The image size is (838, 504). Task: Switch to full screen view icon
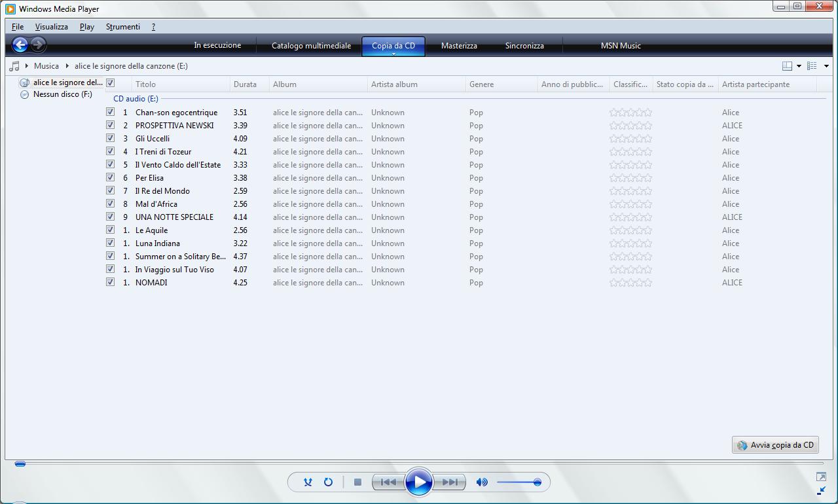coord(821,477)
